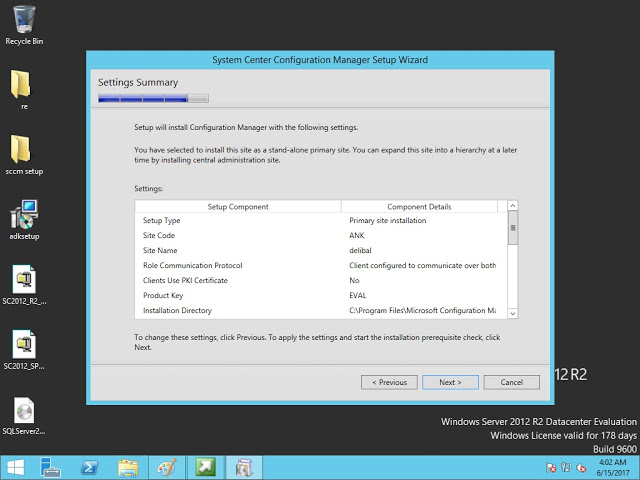
Task: Open the SC2012_R2 desktop file
Action: pos(24,280)
